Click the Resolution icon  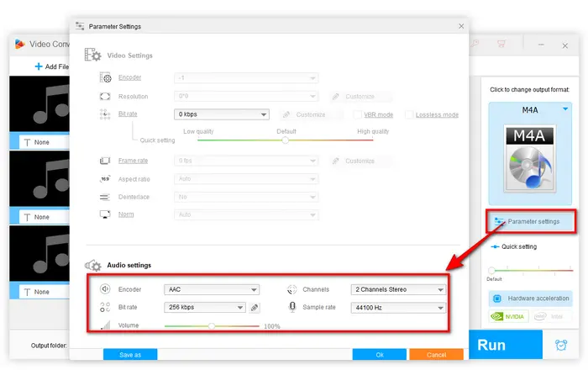pos(105,97)
